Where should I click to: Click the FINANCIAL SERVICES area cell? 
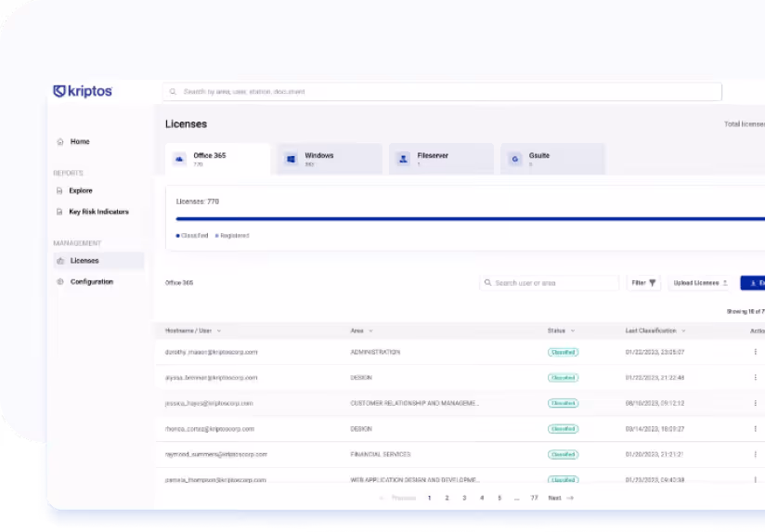(x=381, y=454)
